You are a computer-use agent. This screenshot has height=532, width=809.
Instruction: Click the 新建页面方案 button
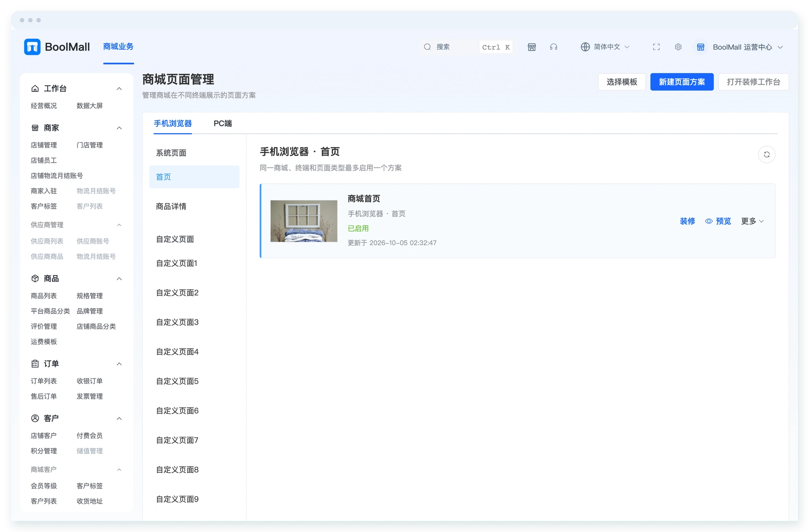click(682, 82)
